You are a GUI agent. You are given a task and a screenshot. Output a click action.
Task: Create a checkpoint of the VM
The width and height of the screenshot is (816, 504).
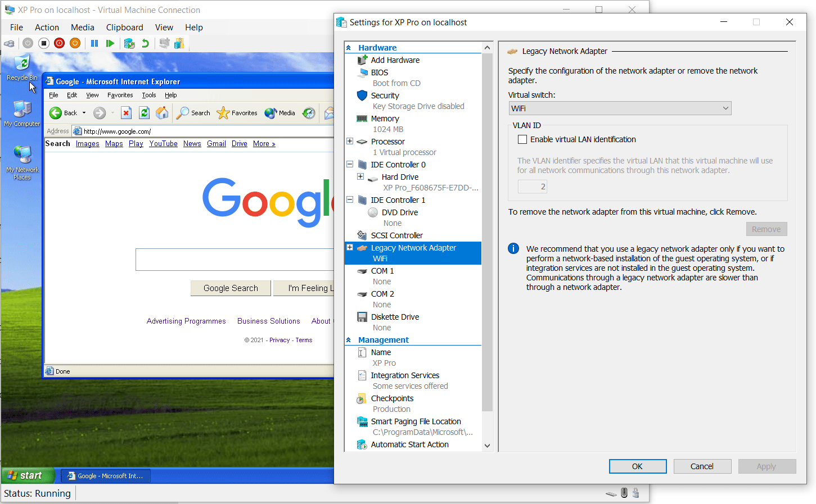click(x=129, y=43)
